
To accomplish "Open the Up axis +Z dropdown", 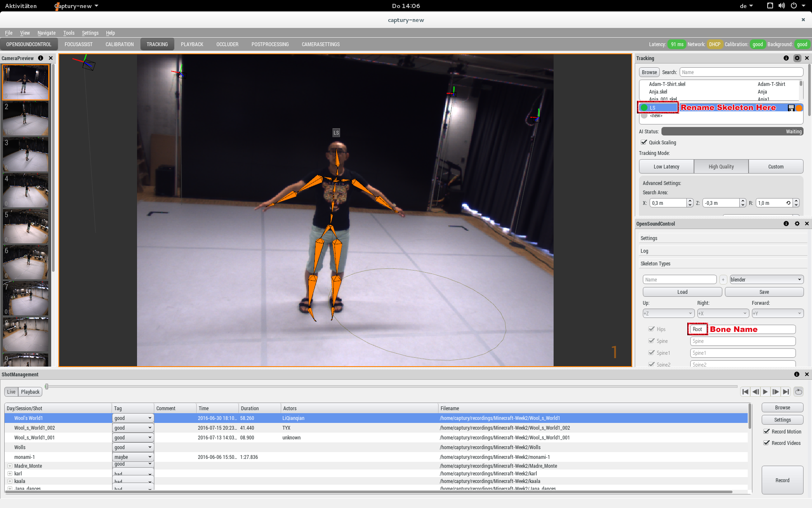I will pos(669,313).
